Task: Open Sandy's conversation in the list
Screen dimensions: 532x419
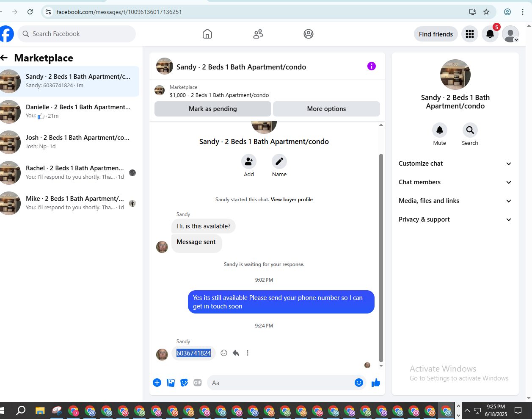Action: 69,81
